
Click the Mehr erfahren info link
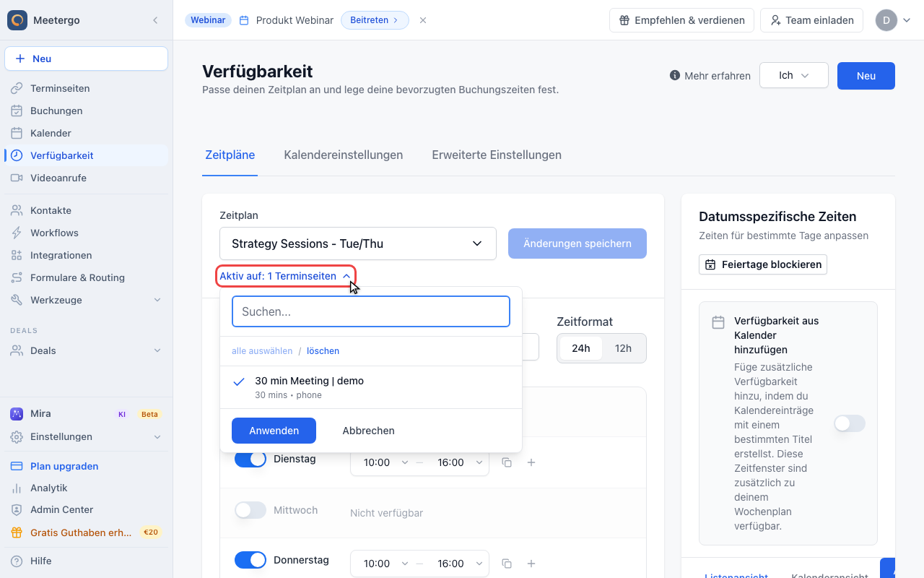710,75
